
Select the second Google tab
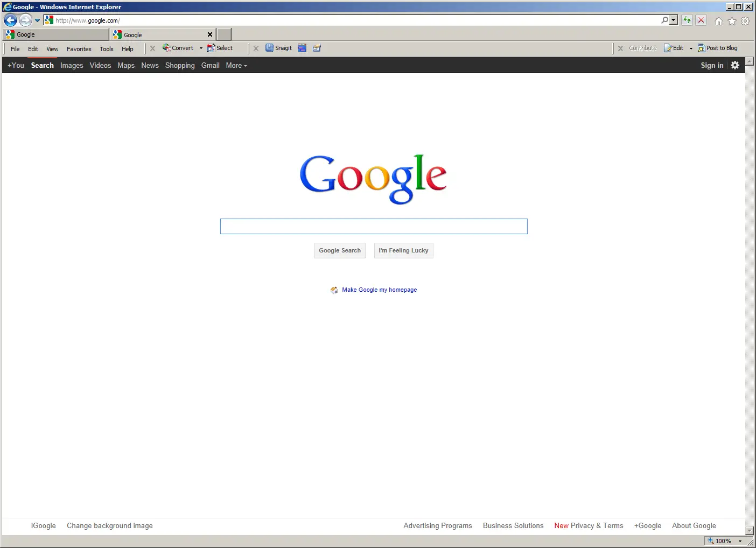click(158, 34)
